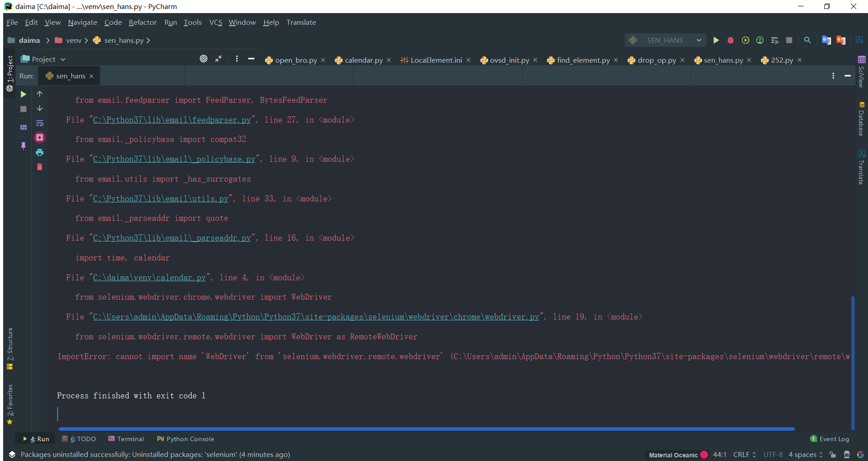Open UTF-8 encoding selector
This screenshot has height=461, width=868.
click(773, 454)
